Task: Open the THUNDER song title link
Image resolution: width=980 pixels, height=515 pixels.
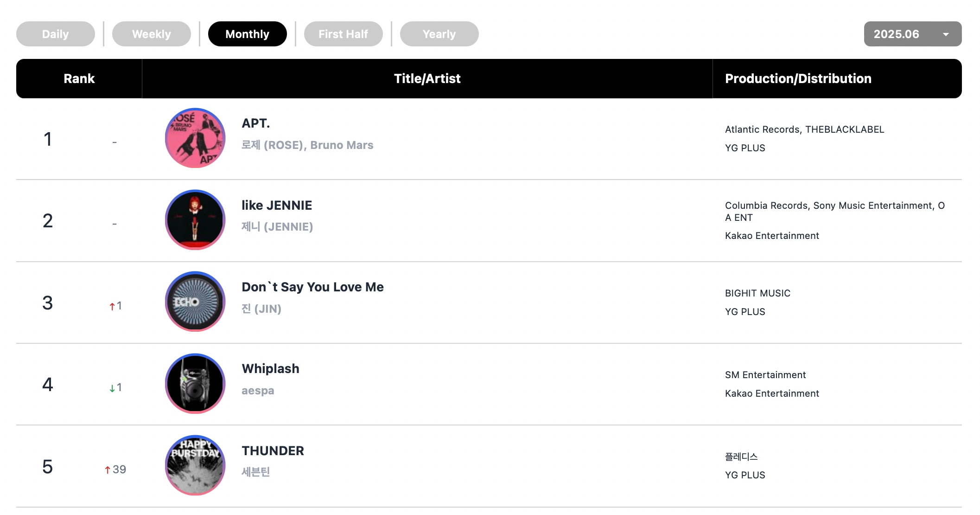Action: [x=273, y=451]
